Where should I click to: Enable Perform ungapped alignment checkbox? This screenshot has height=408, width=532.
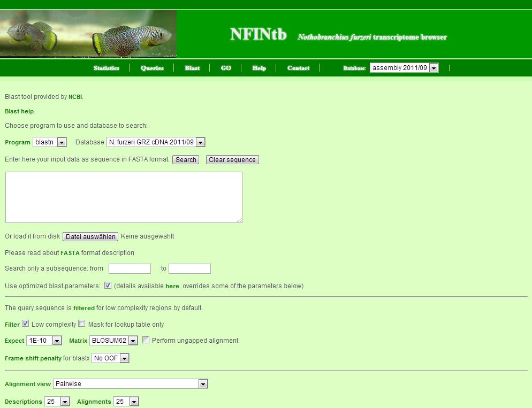[x=146, y=340]
